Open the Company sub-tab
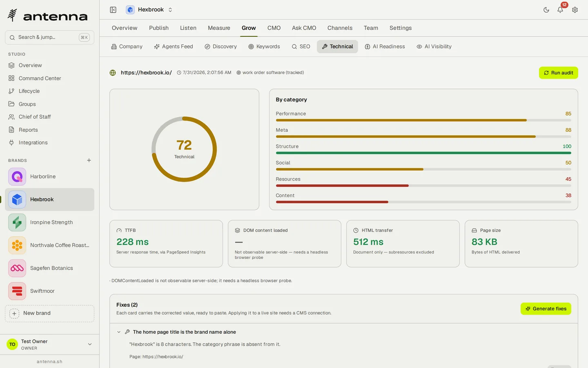The image size is (588, 368). 127,47
